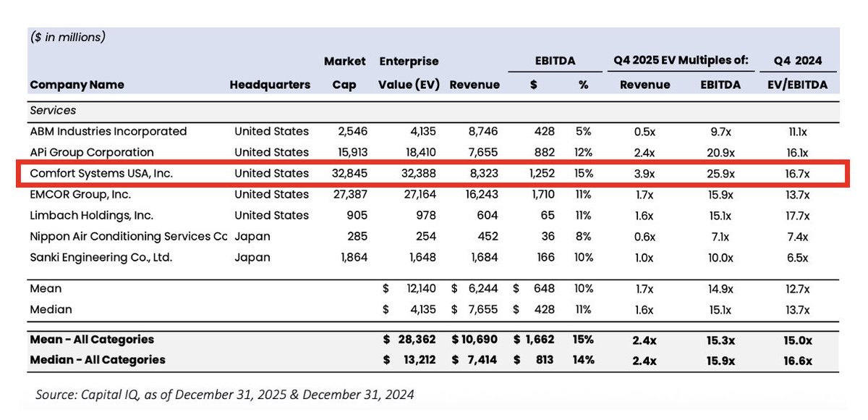The width and height of the screenshot is (868, 420).
Task: Click APi Group market cap 15,913
Action: 351,153
